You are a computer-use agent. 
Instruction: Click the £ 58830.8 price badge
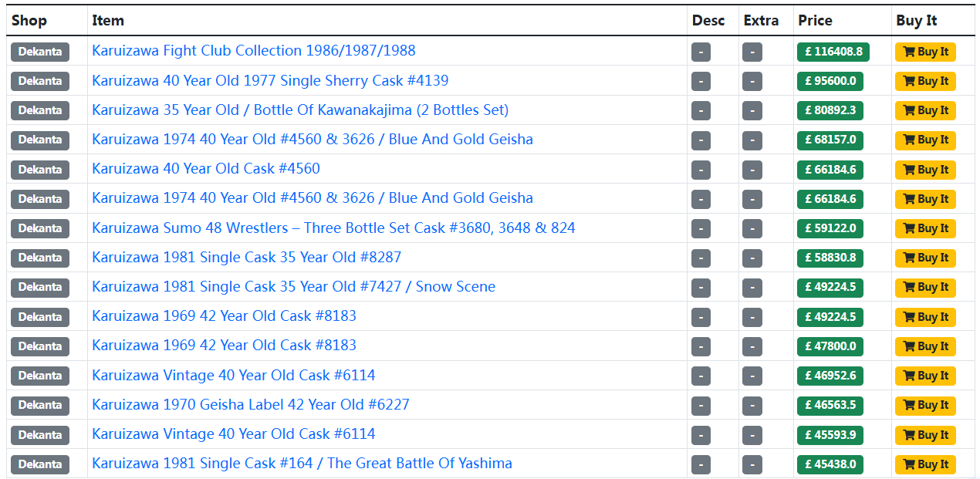pos(830,258)
